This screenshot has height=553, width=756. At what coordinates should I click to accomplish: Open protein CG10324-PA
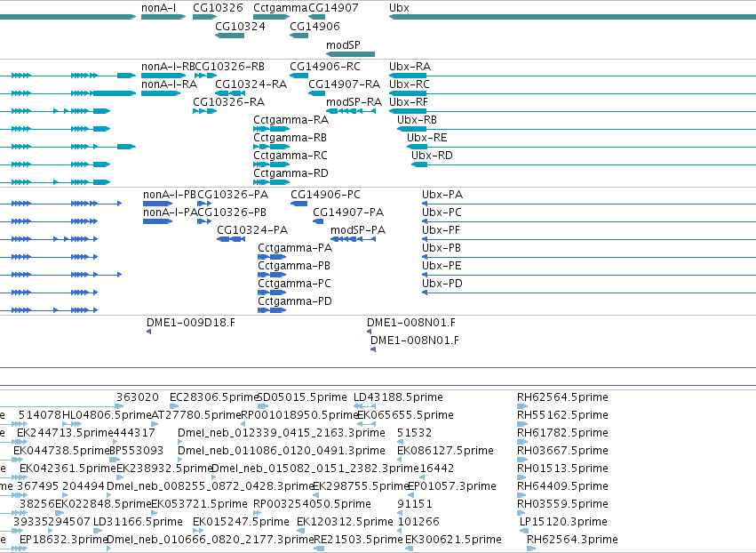pyautogui.click(x=252, y=230)
